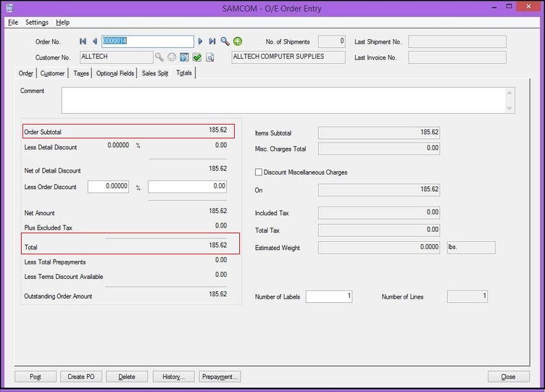The width and height of the screenshot is (545, 392).
Task: Click the Number of Lines field
Action: coord(467,296)
